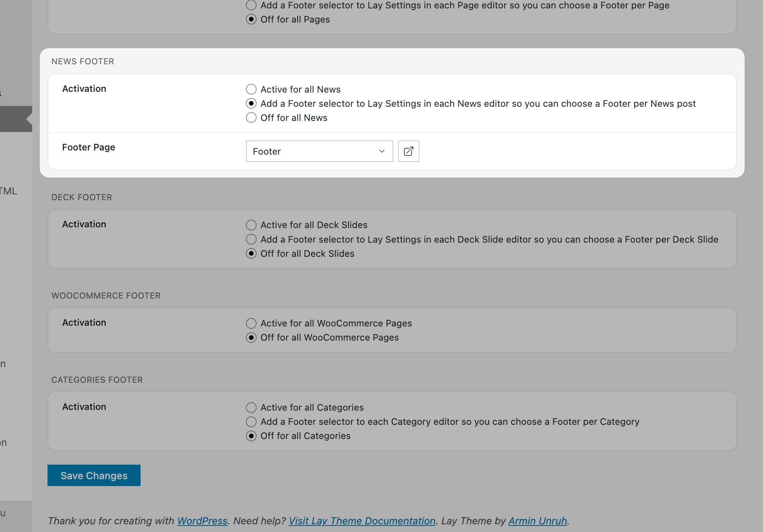Select Footer selector per Page option
The image size is (763, 532).
pos(251,5)
